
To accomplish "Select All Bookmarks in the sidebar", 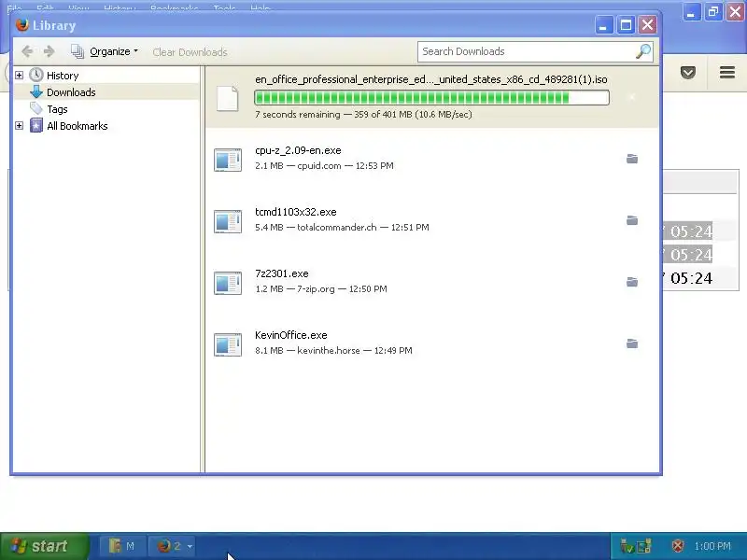I will pos(78,126).
